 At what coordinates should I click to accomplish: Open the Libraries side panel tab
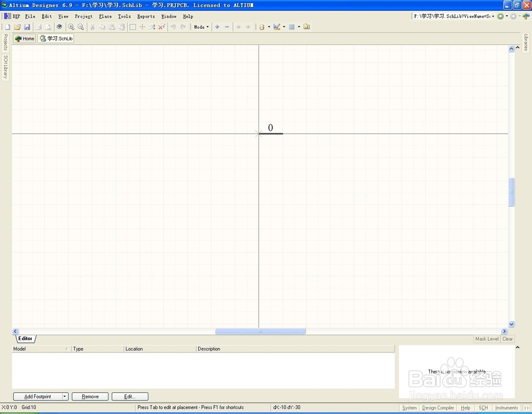point(526,43)
